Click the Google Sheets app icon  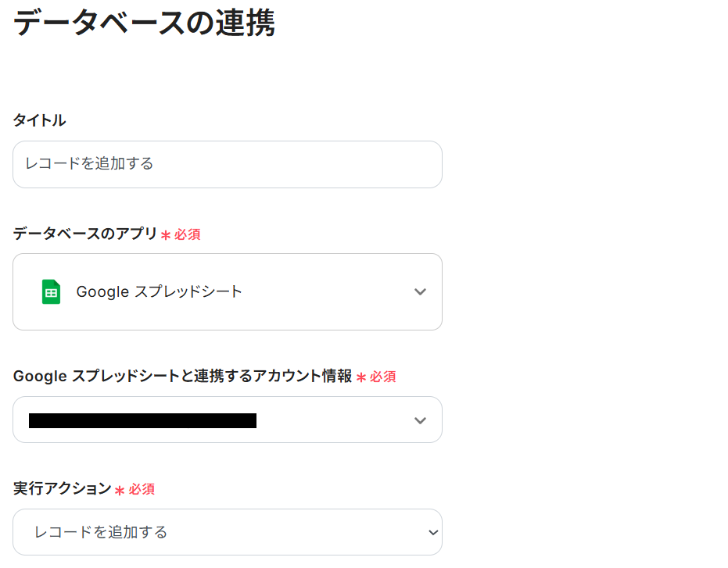[51, 291]
